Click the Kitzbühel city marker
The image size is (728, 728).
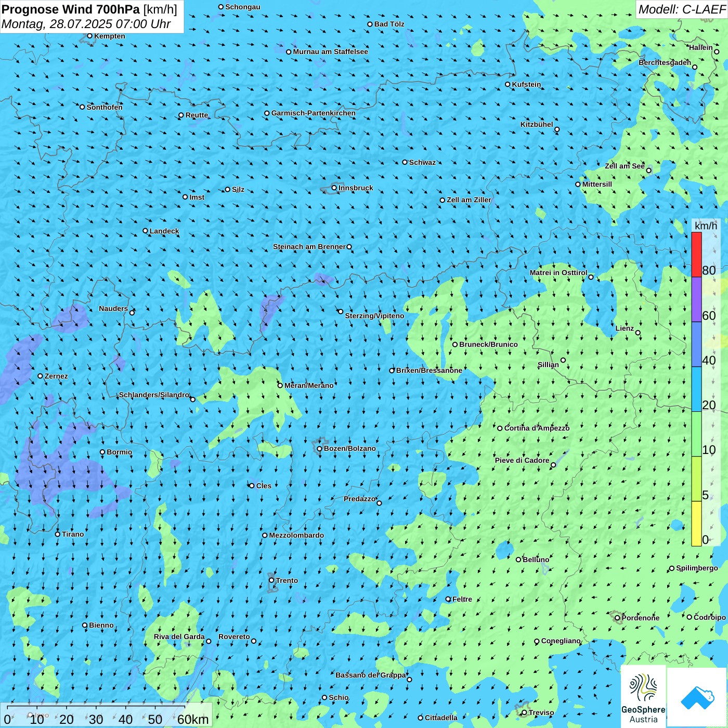[x=557, y=129]
